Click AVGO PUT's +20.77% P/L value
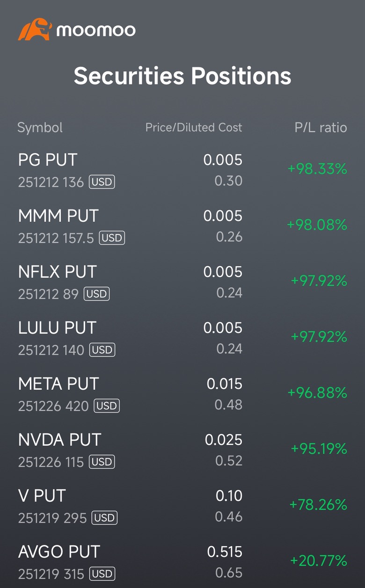Image resolution: width=365 pixels, height=588 pixels. tap(318, 560)
